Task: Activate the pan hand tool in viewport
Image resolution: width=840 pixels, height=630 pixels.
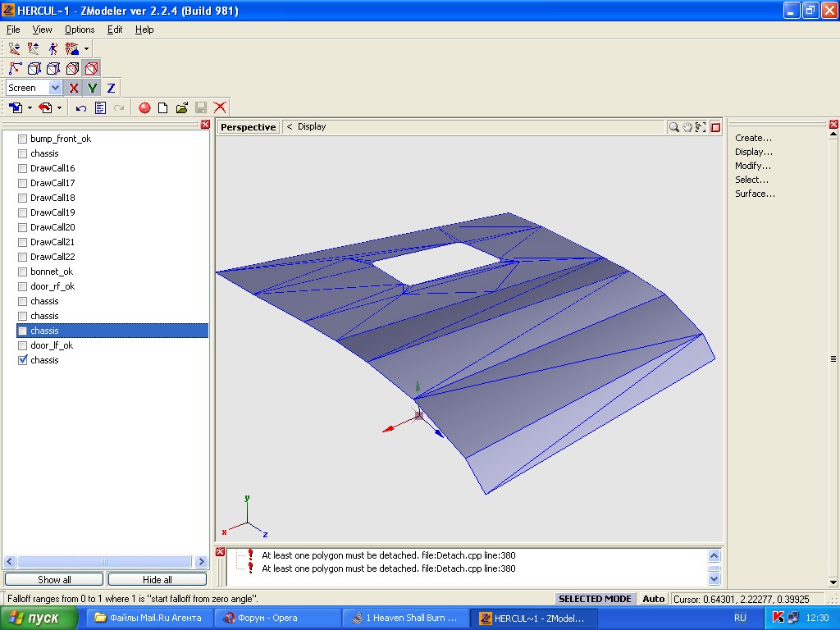Action: (x=687, y=127)
